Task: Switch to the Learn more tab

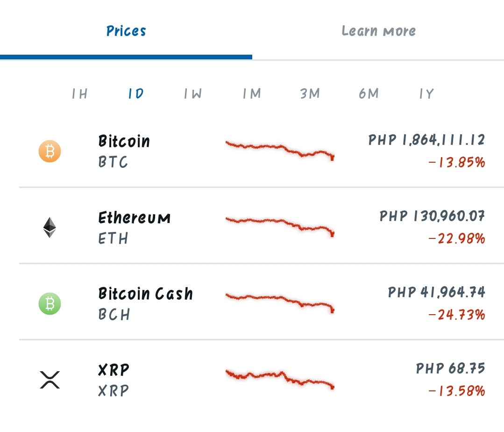Action: click(378, 31)
